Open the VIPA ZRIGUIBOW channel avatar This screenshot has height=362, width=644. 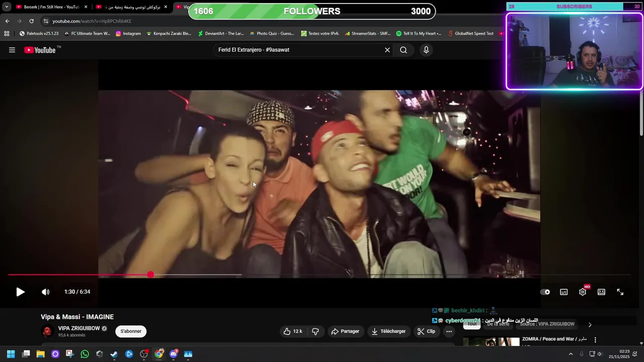(47, 331)
